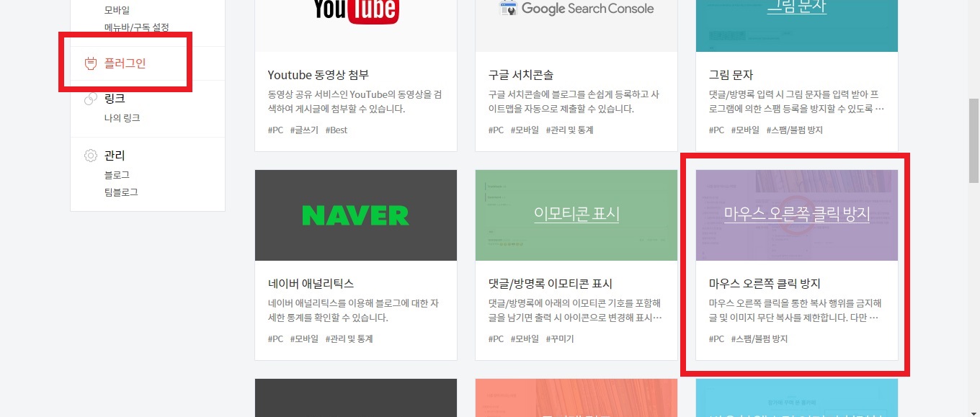Click #스팸/불펌 방지 tag on 마우스 오른쪽 클릭 방지 card
Screen dimensions: 980x417
(759, 339)
